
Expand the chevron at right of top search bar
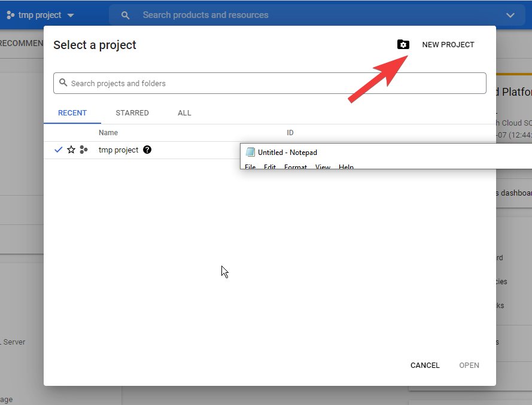pyautogui.click(x=510, y=15)
